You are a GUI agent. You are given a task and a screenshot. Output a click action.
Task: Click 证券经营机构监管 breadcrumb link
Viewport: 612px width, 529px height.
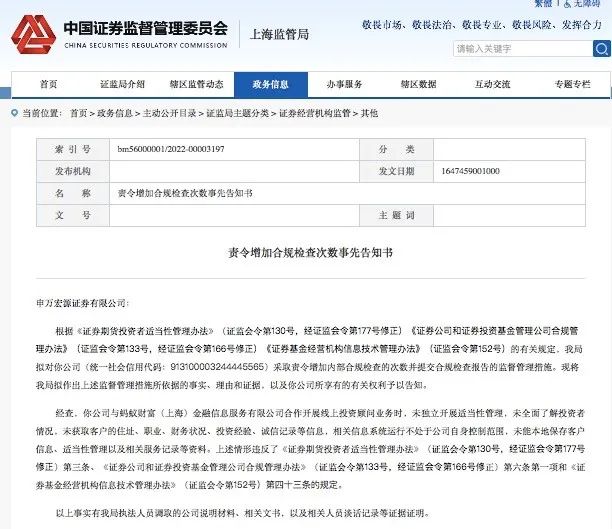(x=315, y=113)
